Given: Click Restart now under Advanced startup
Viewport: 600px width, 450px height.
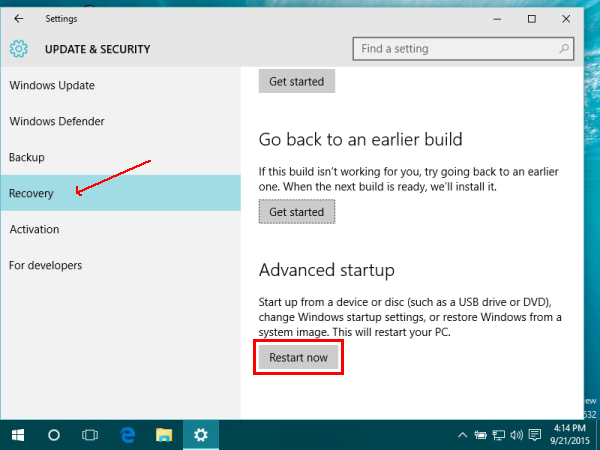Looking at the screenshot, I should click(298, 357).
